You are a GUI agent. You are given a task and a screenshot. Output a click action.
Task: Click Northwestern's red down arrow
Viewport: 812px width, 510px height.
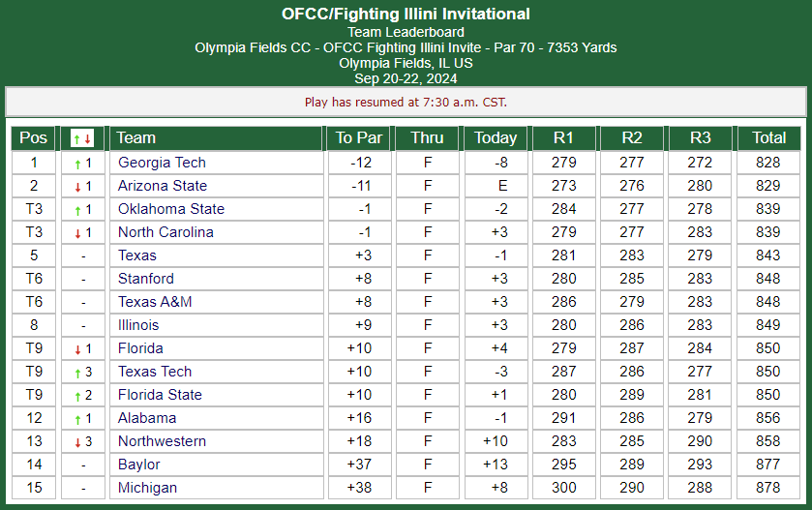click(x=77, y=442)
